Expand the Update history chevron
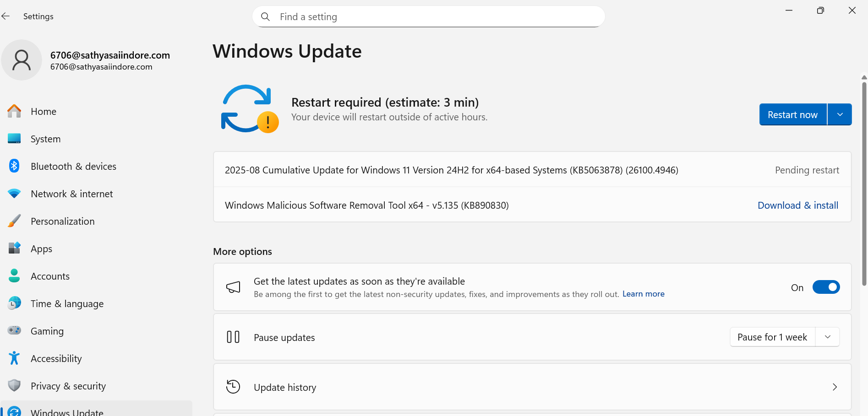This screenshot has width=868, height=416. click(x=835, y=387)
